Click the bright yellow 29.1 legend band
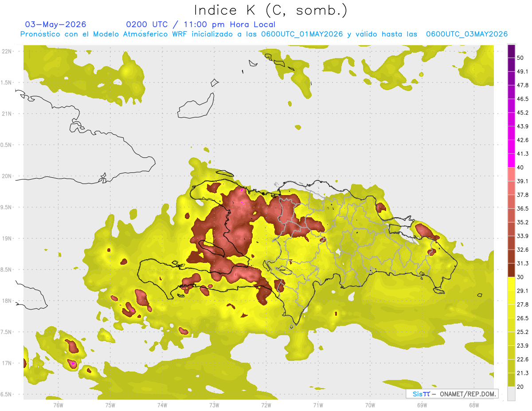 511,284
